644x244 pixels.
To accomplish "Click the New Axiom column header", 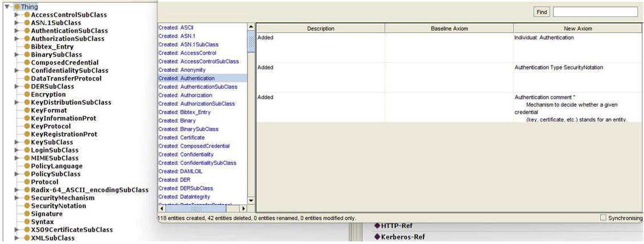I will (x=577, y=29).
